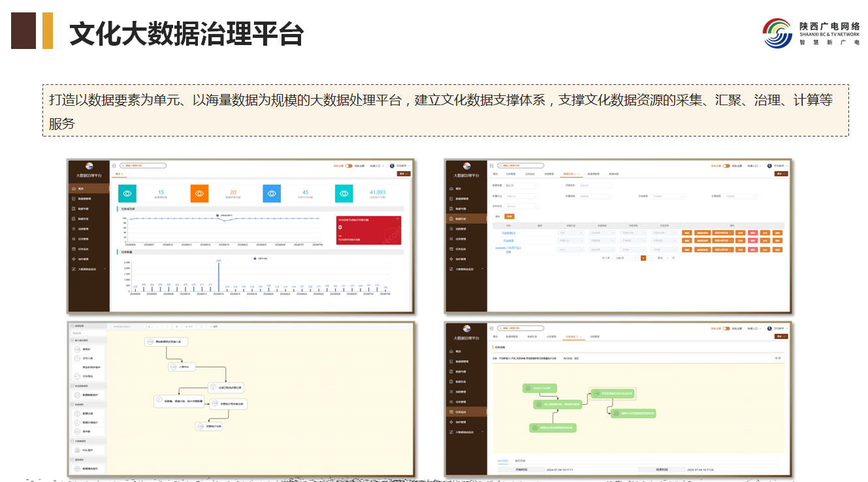Click the orange eye icon beside count 20

tap(199, 193)
